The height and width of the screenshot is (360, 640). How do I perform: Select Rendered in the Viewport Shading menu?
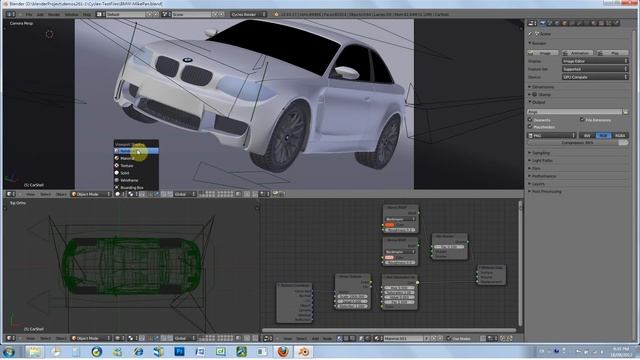(x=136, y=151)
